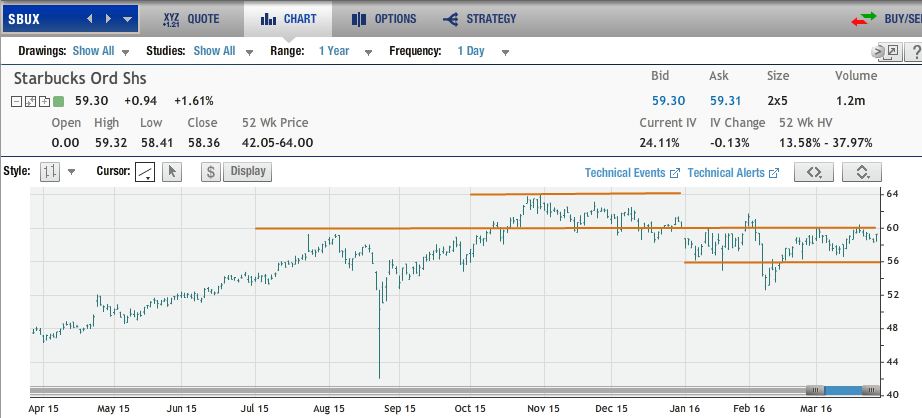The height and width of the screenshot is (418, 922).
Task: Click the Nov 15 date axis label
Action: pyautogui.click(x=544, y=409)
